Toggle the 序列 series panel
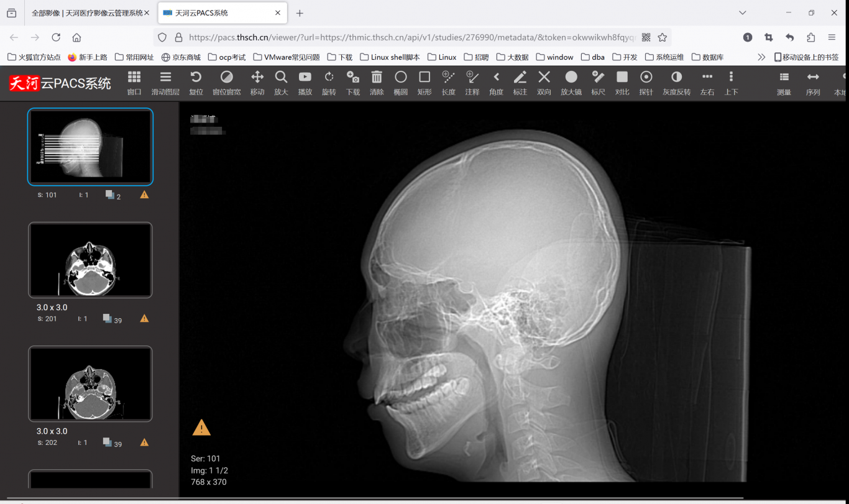Viewport: 849px width, 504px height. (813, 83)
